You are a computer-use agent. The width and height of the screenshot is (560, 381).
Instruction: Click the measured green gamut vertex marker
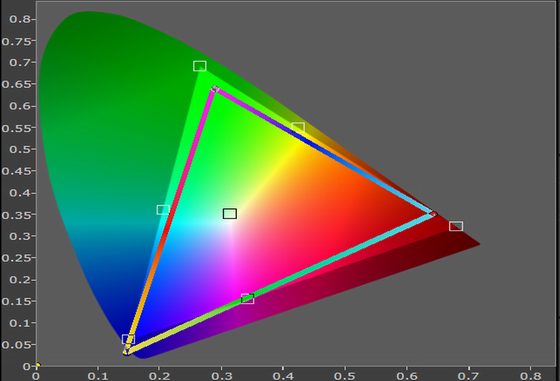(214, 89)
